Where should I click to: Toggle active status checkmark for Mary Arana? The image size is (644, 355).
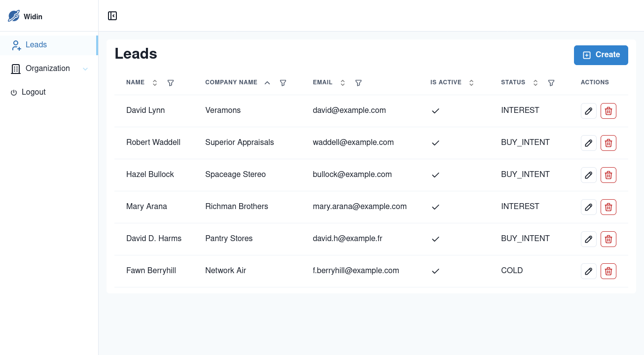pos(435,207)
